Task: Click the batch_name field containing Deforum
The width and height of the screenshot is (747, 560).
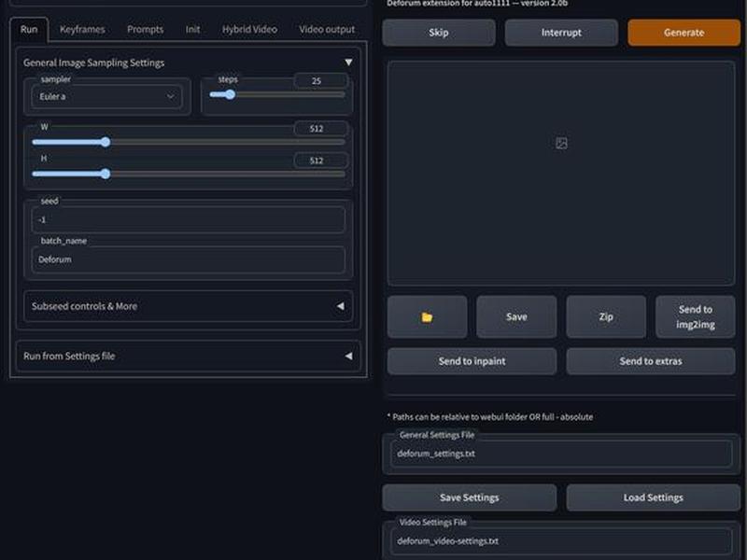Action: pyautogui.click(x=189, y=259)
